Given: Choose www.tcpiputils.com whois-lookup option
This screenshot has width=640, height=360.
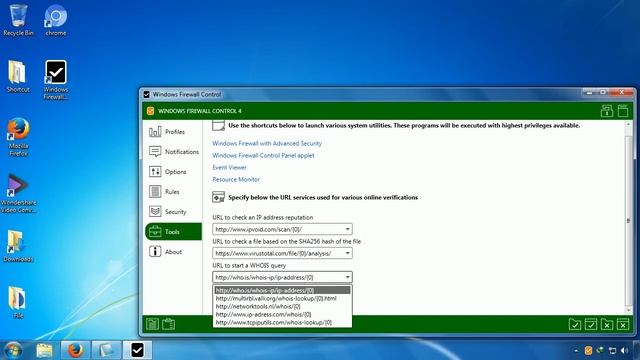Looking at the screenshot, I should [x=282, y=322].
